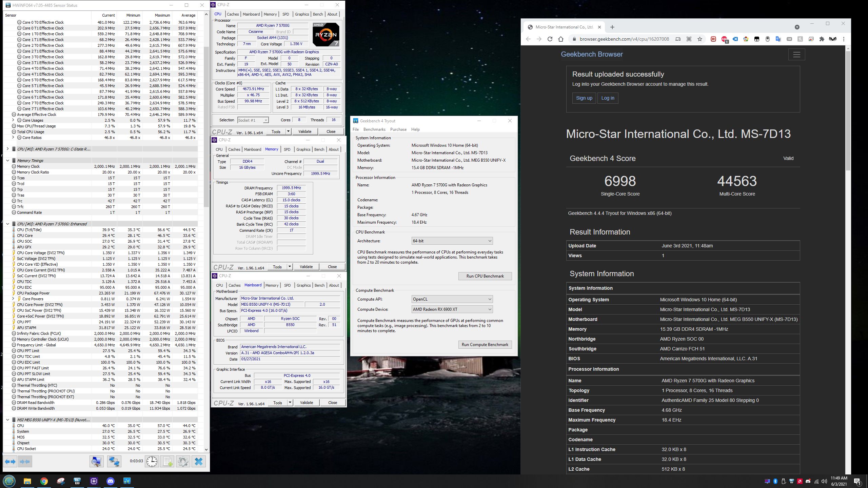Switch top CPU-Z window to Bench tab
This screenshot has width=868, height=488.
click(x=318, y=14)
